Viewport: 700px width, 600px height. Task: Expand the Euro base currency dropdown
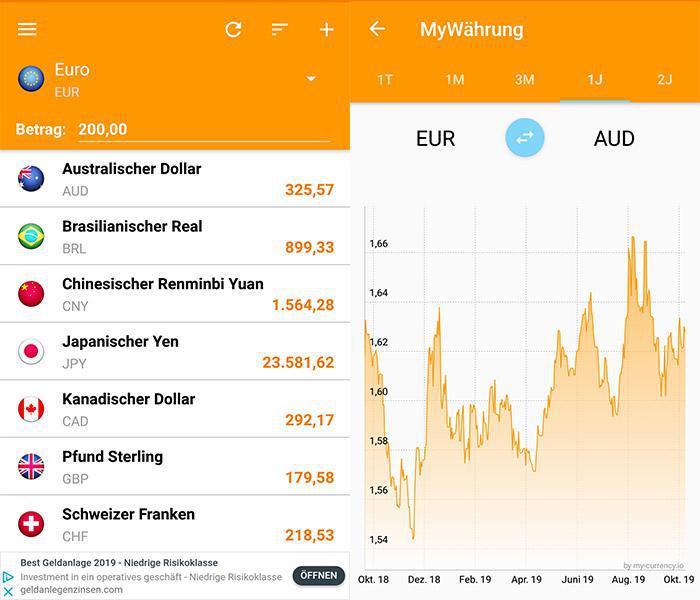tap(311, 79)
